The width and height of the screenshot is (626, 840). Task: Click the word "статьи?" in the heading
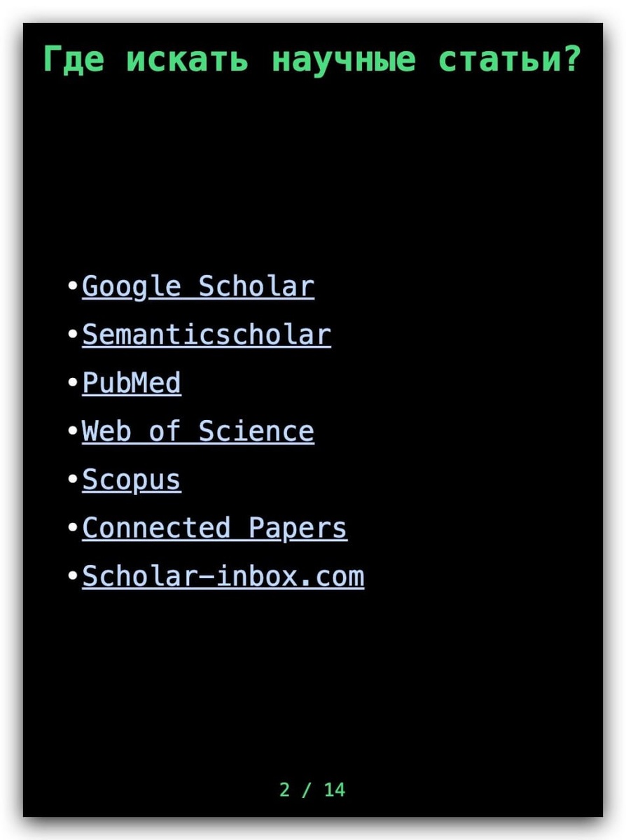coord(510,59)
